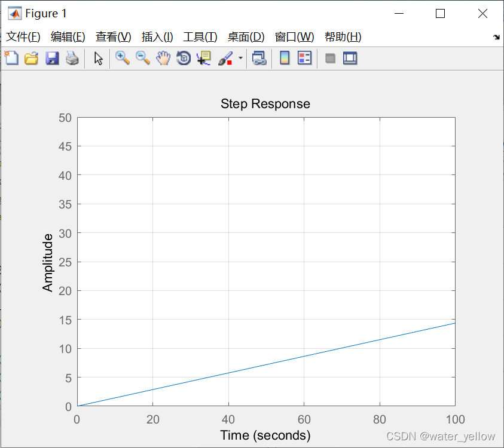Show plot tools and dock figure icon

pos(350,59)
